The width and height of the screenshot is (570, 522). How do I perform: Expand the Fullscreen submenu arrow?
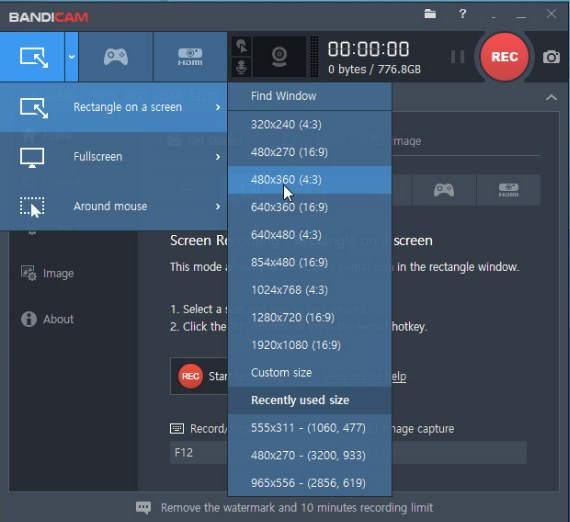[218, 157]
